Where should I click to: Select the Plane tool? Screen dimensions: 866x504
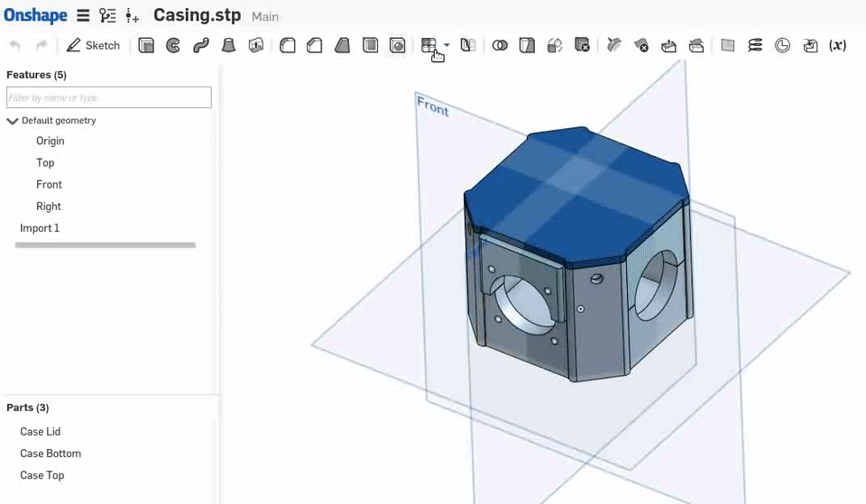tap(728, 45)
